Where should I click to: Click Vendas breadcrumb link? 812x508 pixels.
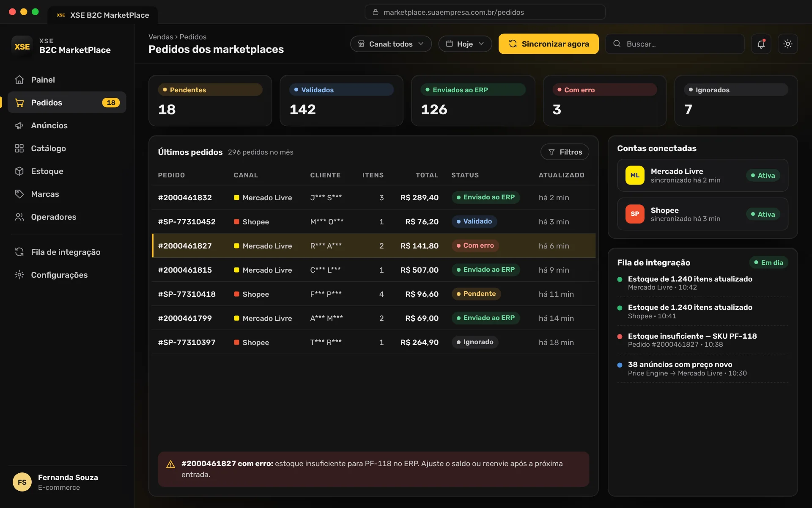coord(161,37)
